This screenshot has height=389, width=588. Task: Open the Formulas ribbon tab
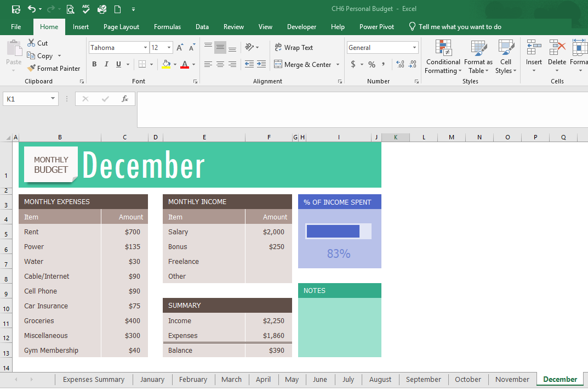[x=167, y=27]
